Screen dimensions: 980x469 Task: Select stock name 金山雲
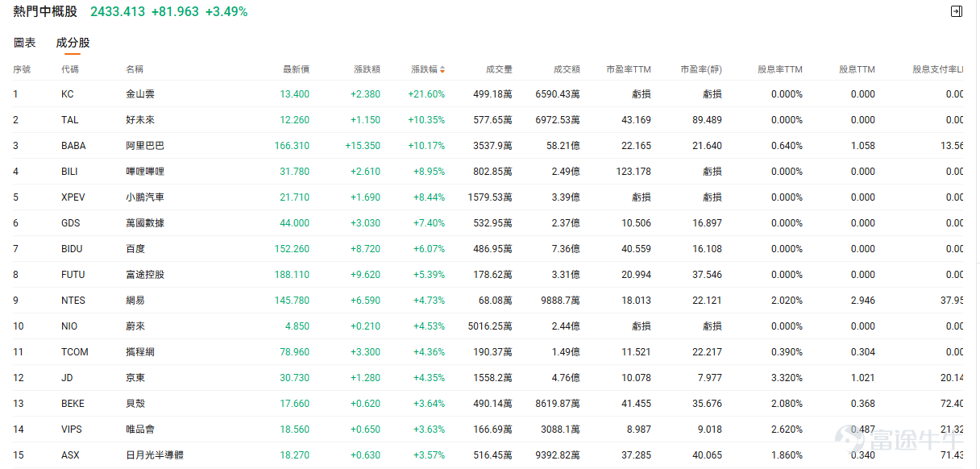click(x=140, y=94)
